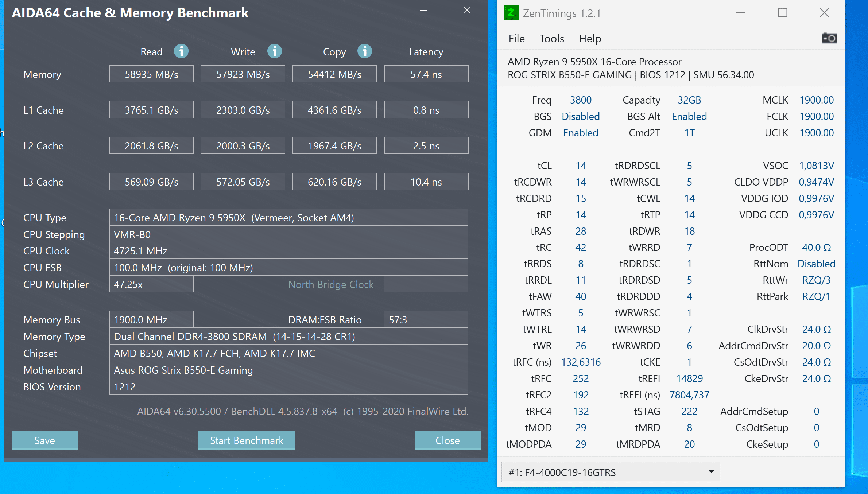Click L3 Cache Read 569.09 GB/s
The image size is (868, 494).
(x=151, y=182)
